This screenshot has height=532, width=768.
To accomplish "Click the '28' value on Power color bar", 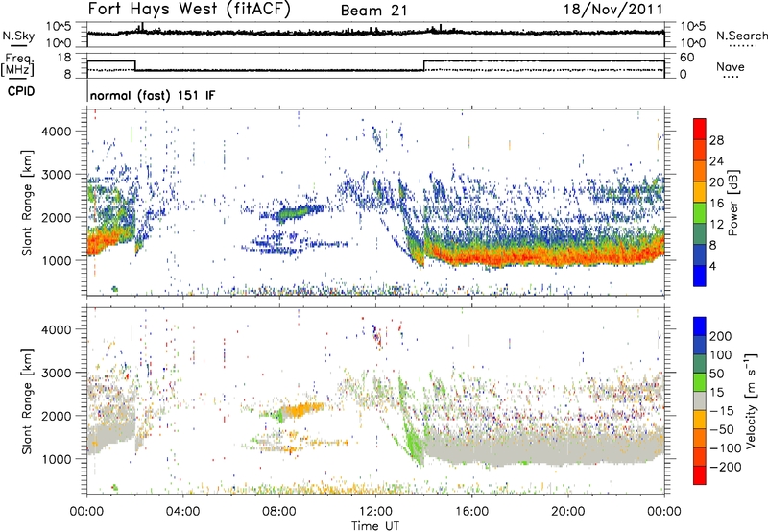I will coord(716,140).
